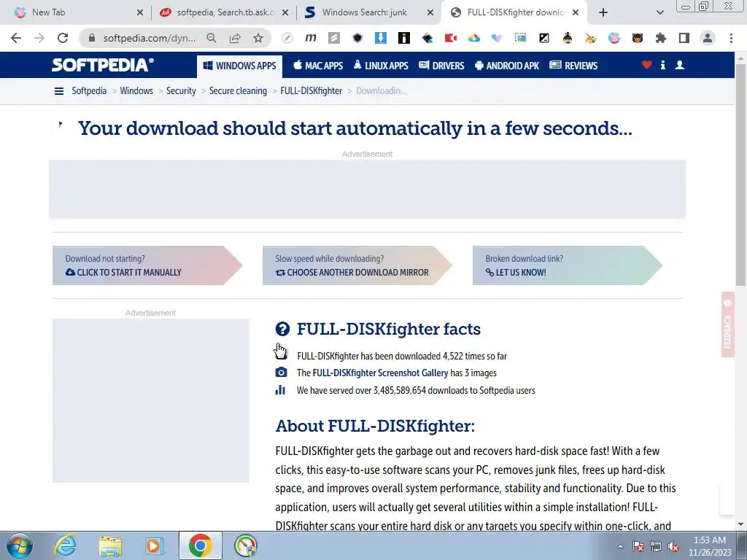Click the red video camera extension icon
This screenshot has width=747, height=560.
[x=451, y=38]
